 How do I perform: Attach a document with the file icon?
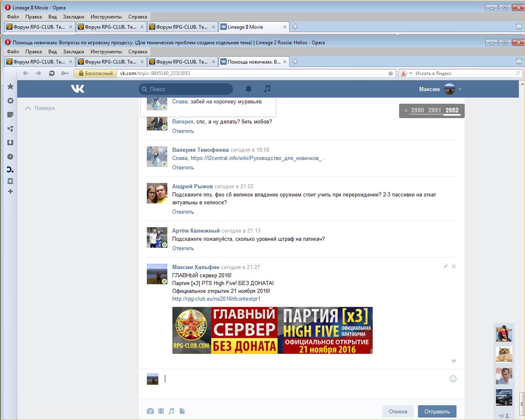point(182,411)
